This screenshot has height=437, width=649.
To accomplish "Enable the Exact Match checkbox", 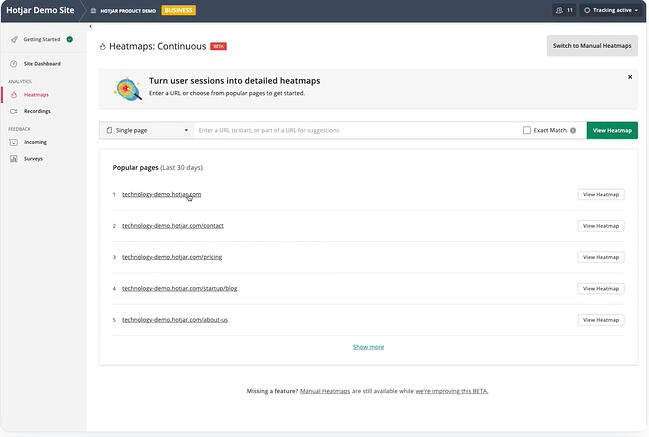I will pyautogui.click(x=526, y=130).
